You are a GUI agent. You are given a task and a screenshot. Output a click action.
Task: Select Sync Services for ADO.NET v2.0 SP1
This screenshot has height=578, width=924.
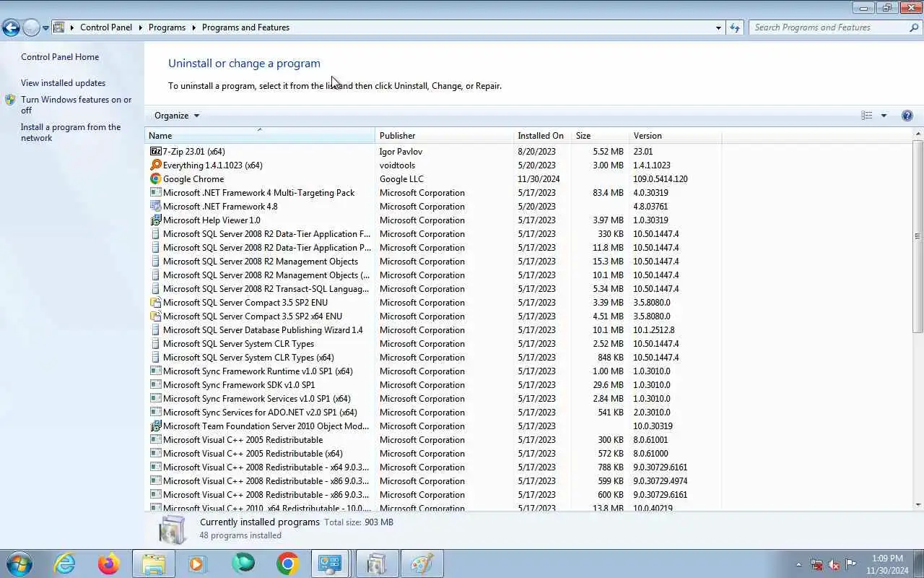coord(260,413)
